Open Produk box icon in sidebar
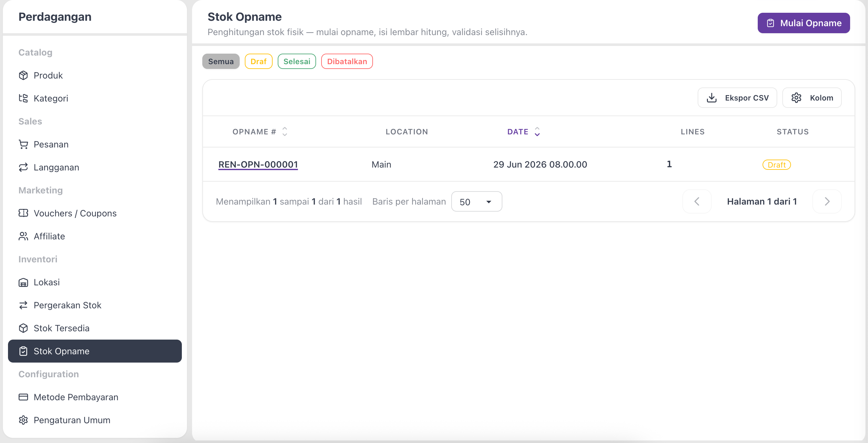The height and width of the screenshot is (443, 868). [x=23, y=75]
